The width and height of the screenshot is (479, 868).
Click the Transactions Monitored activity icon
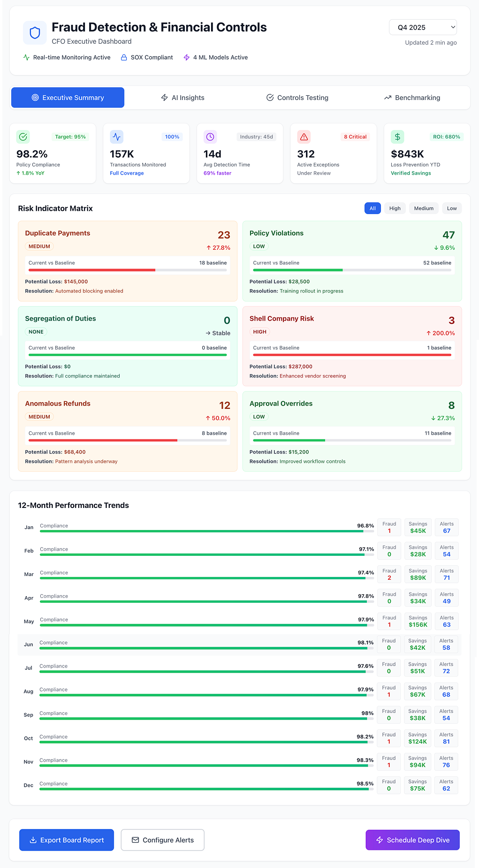(116, 137)
